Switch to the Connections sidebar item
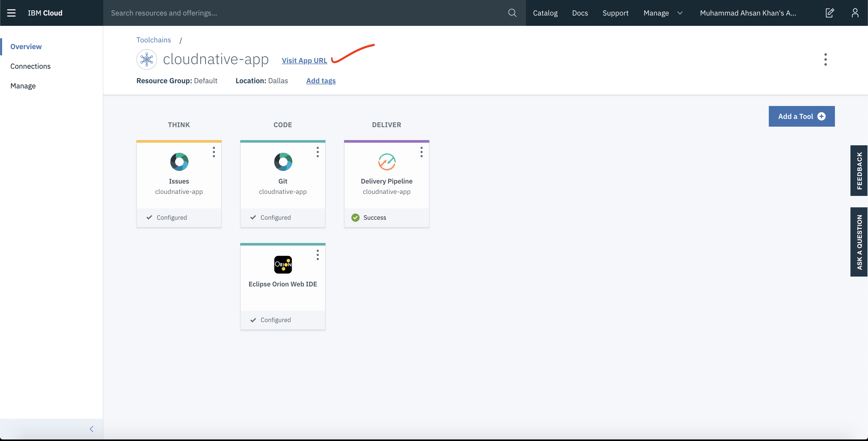The image size is (868, 441). [30, 66]
